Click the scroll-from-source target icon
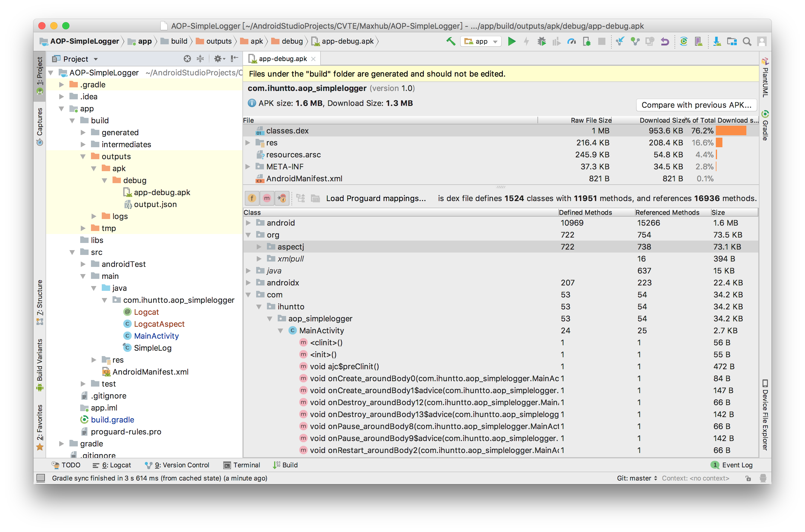Image resolution: width=805 pixels, height=532 pixels. [x=187, y=59]
